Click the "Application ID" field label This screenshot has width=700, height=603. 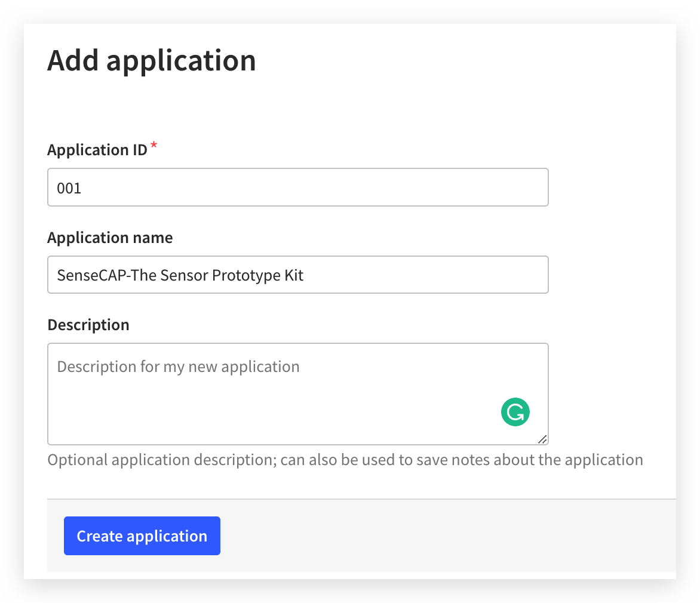[97, 150]
